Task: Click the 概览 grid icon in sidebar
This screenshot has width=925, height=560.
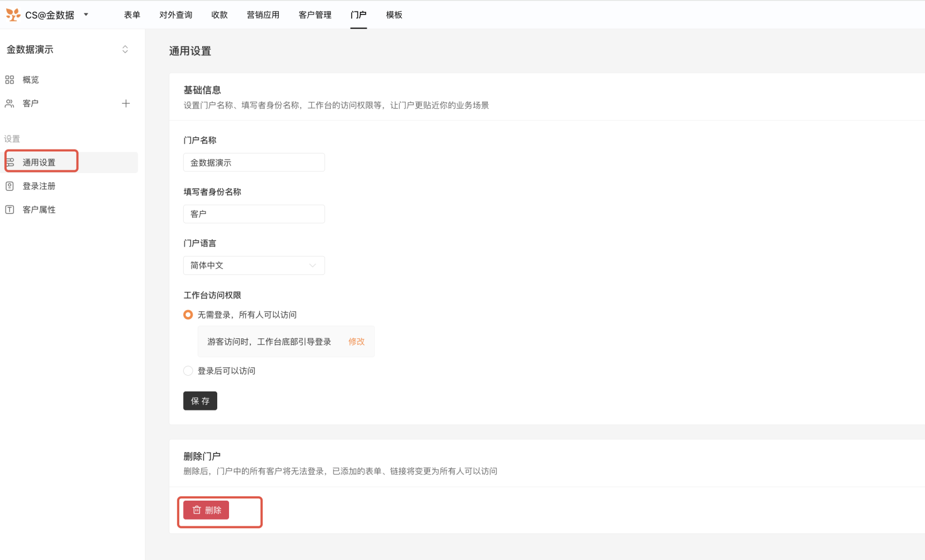Action: pos(10,80)
